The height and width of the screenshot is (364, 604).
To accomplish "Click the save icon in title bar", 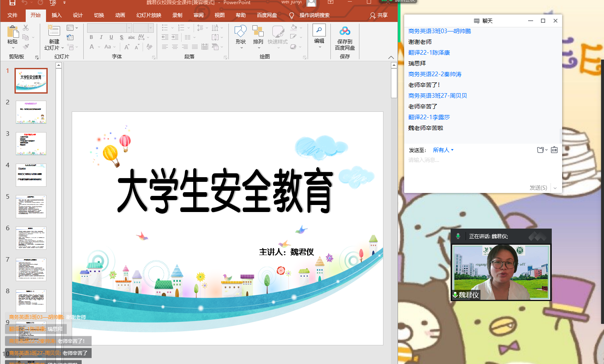I will tap(12, 3).
